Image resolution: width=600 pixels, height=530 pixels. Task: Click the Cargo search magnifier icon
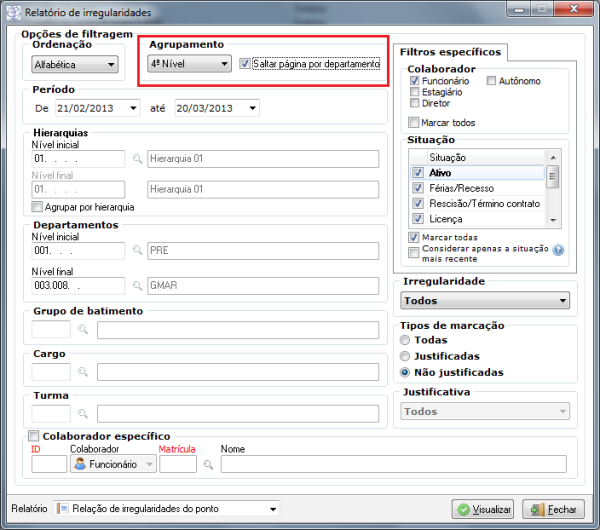[x=85, y=372]
